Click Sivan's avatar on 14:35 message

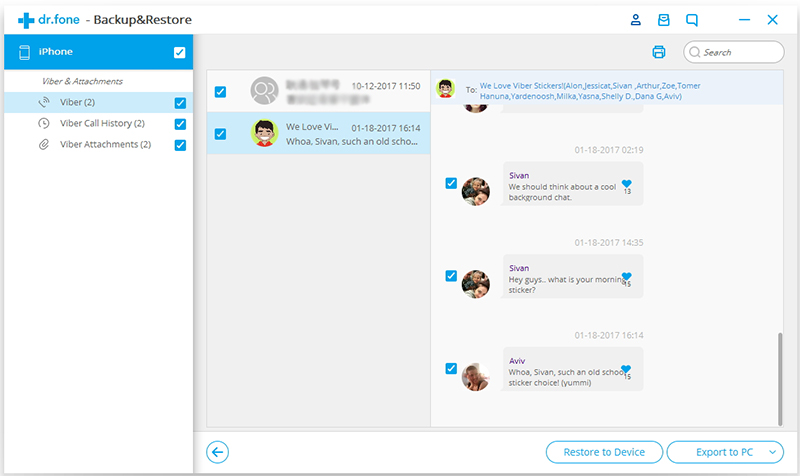point(476,284)
